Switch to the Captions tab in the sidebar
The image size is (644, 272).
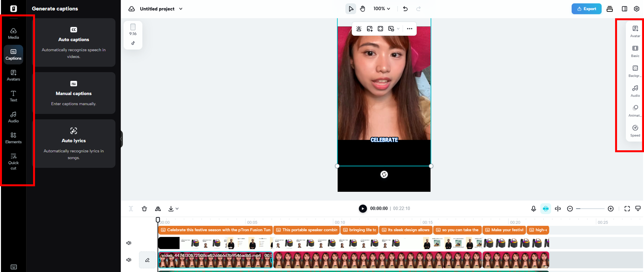(x=13, y=54)
